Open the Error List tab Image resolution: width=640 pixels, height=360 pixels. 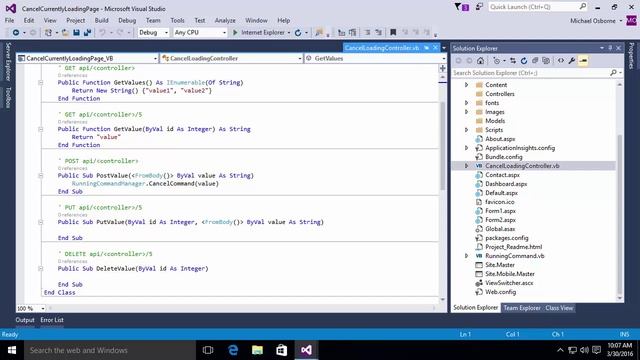52,320
